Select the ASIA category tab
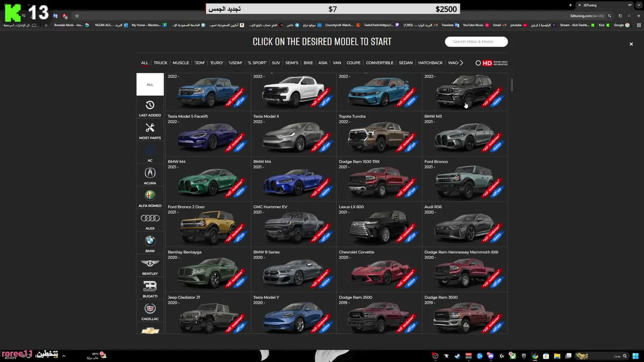Image resolution: width=644 pixels, height=362 pixels. tap(323, 63)
